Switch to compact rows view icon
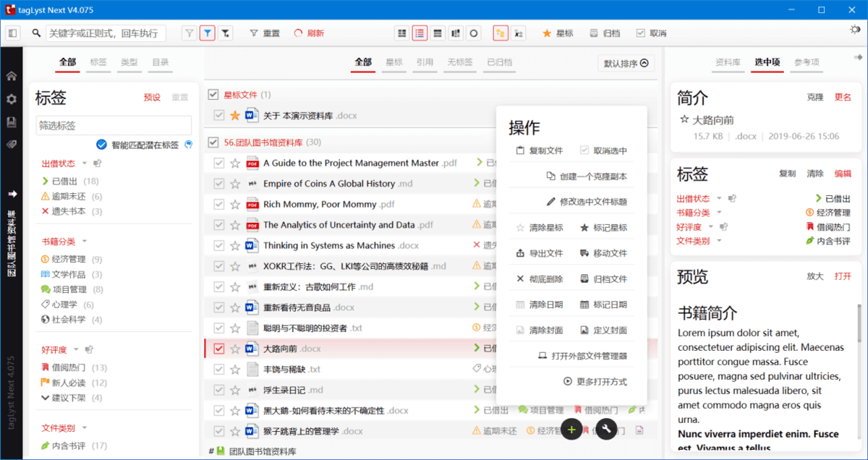 click(438, 33)
